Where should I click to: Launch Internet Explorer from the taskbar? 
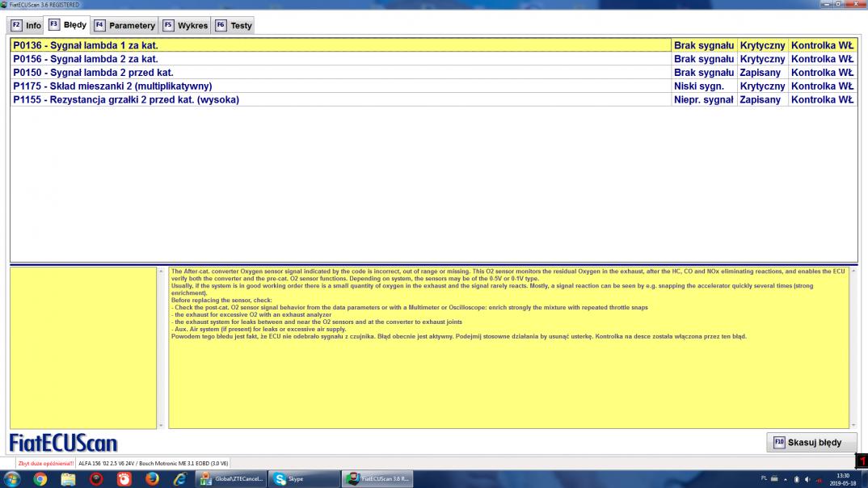[180, 478]
